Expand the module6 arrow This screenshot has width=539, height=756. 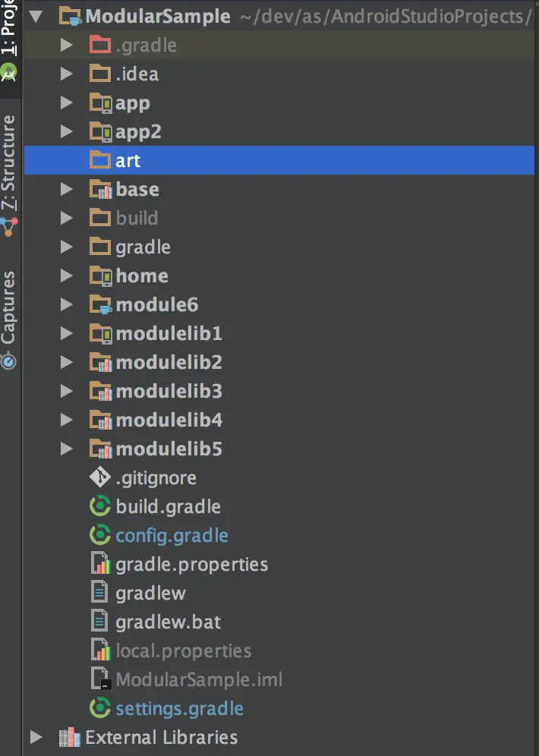(x=67, y=304)
